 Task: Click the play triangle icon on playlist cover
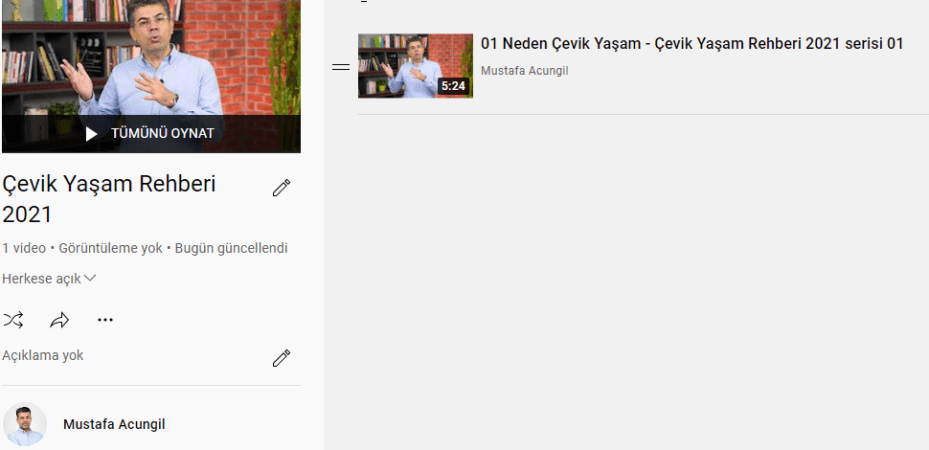click(92, 133)
